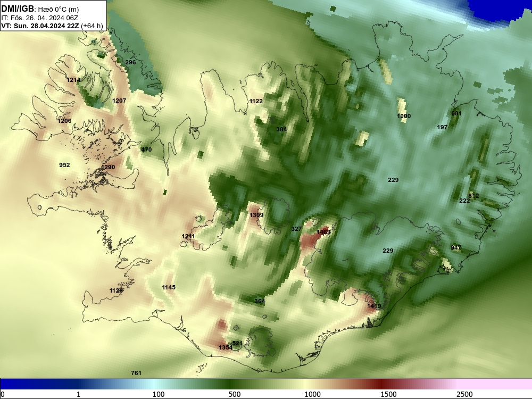Image resolution: width=532 pixels, height=399 pixels.
Task: Click the 500 tick on the color scale
Action: point(235,394)
